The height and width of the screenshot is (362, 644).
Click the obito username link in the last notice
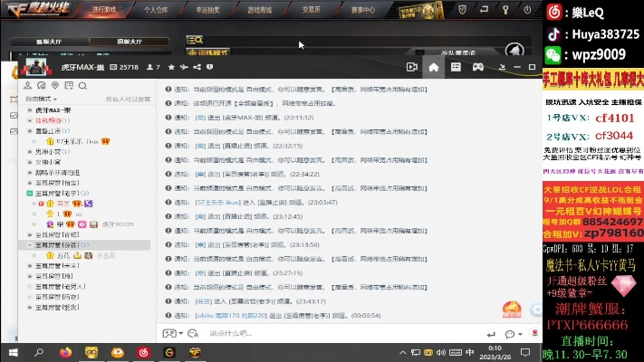click(231, 316)
